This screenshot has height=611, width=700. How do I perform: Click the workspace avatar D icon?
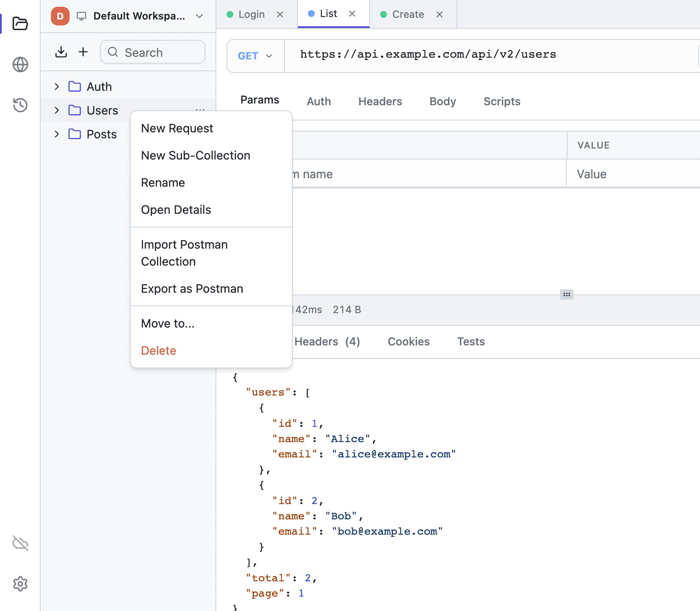point(60,16)
